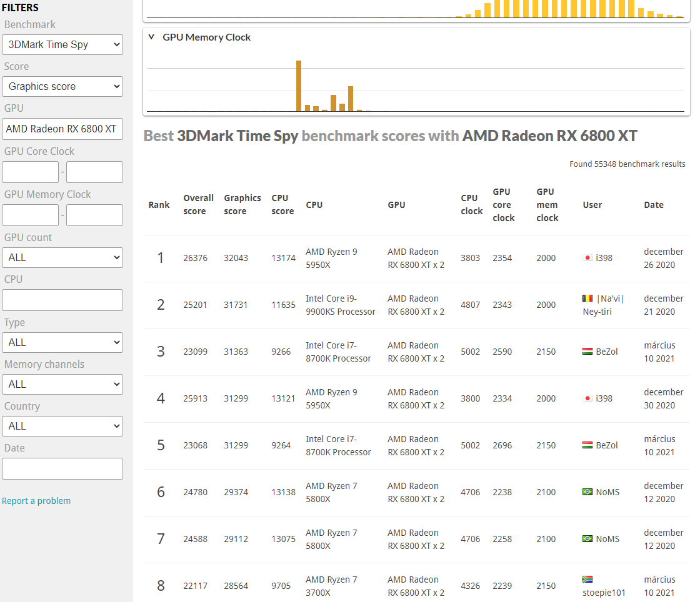Open user stoepie101 profile

coord(604,593)
